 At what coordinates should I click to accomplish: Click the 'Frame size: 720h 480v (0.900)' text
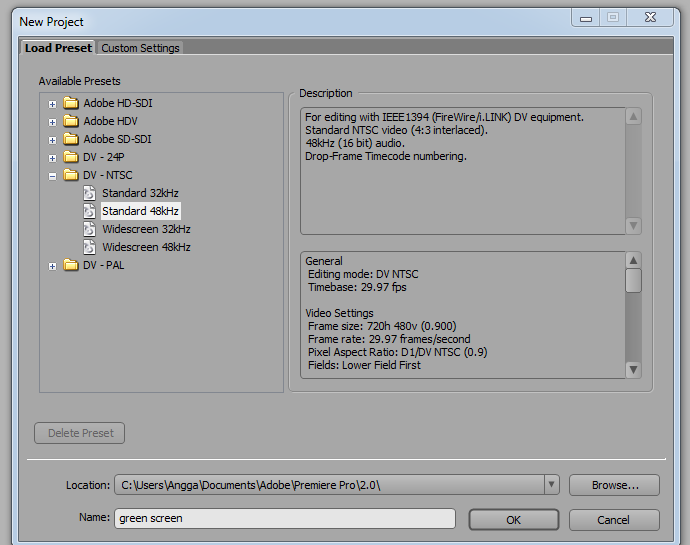[382, 326]
